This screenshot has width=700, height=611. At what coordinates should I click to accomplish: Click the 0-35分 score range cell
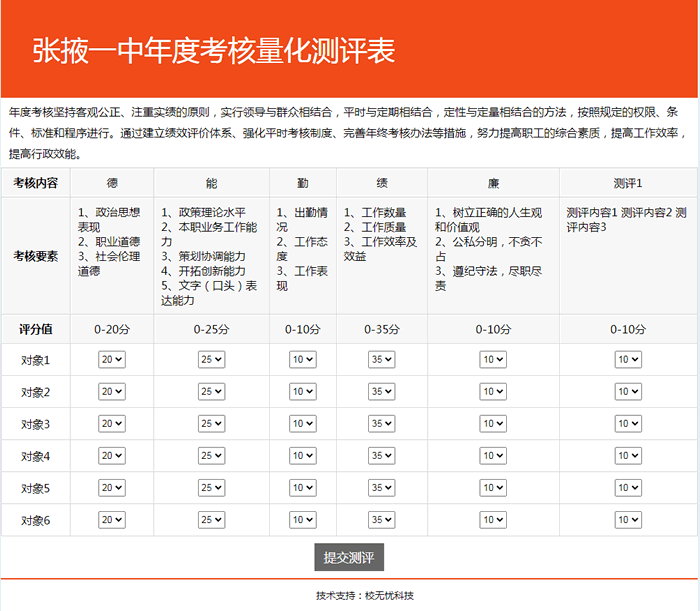click(x=382, y=329)
